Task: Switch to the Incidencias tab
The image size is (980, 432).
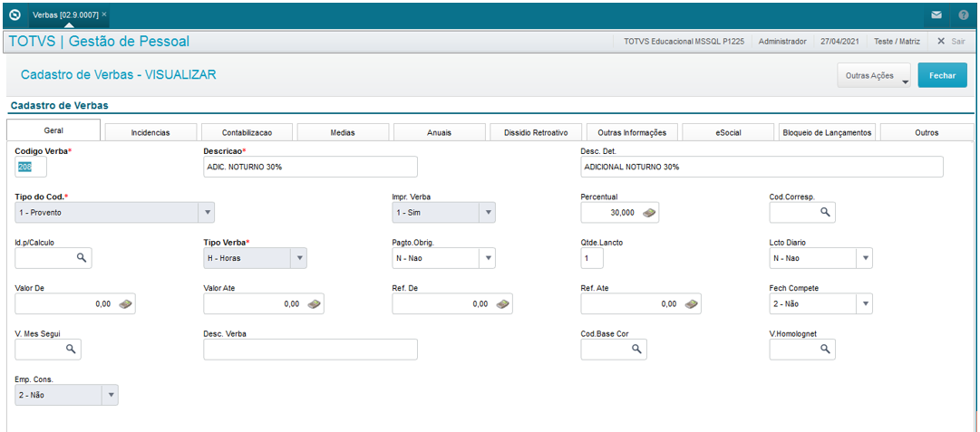Action: click(x=150, y=132)
